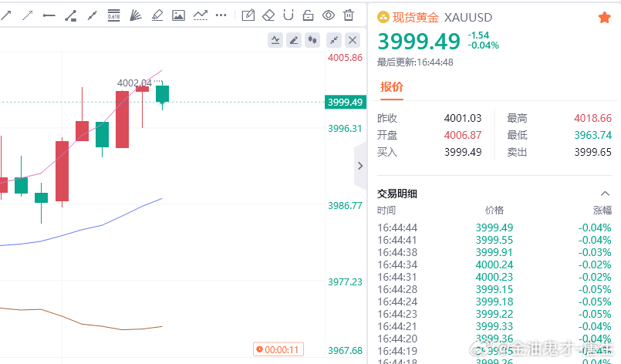The image size is (621, 364).
Task: Select the horizontal line tool
Action: (x=49, y=16)
